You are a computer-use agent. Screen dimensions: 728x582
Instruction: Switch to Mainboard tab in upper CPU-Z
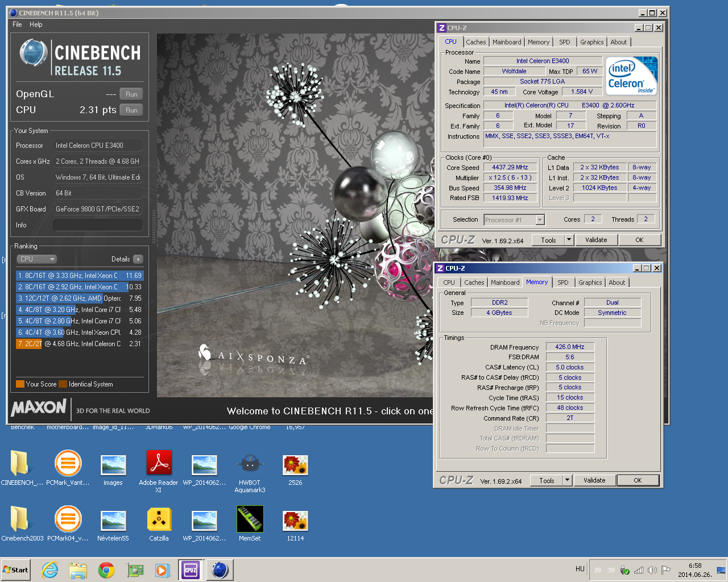coord(507,42)
